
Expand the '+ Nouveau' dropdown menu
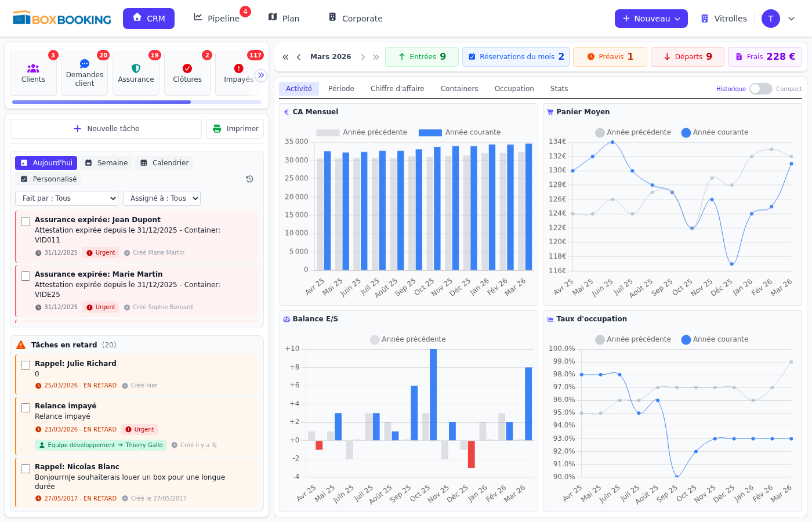point(651,18)
